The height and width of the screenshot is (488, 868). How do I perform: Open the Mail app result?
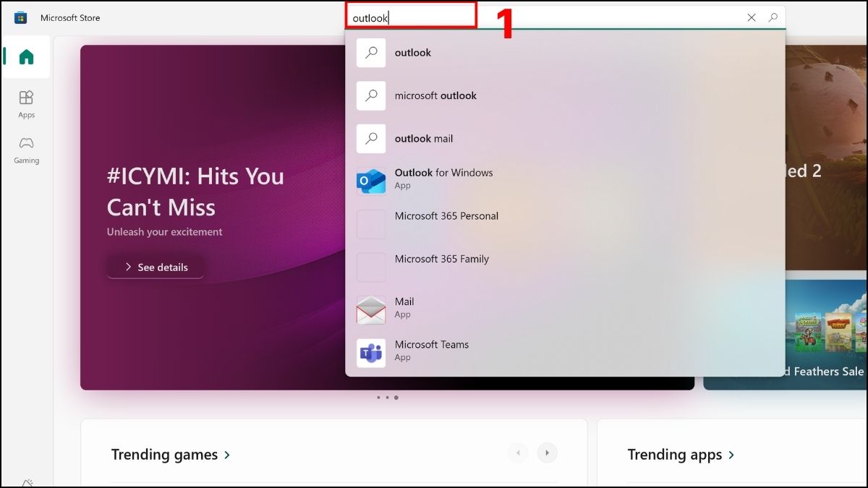(565, 310)
